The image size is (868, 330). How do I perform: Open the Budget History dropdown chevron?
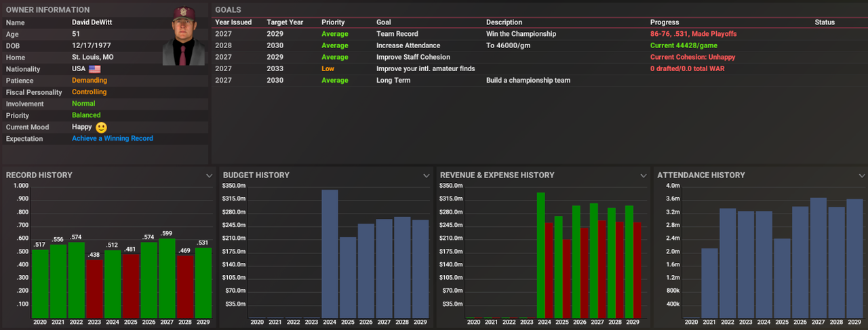click(426, 176)
